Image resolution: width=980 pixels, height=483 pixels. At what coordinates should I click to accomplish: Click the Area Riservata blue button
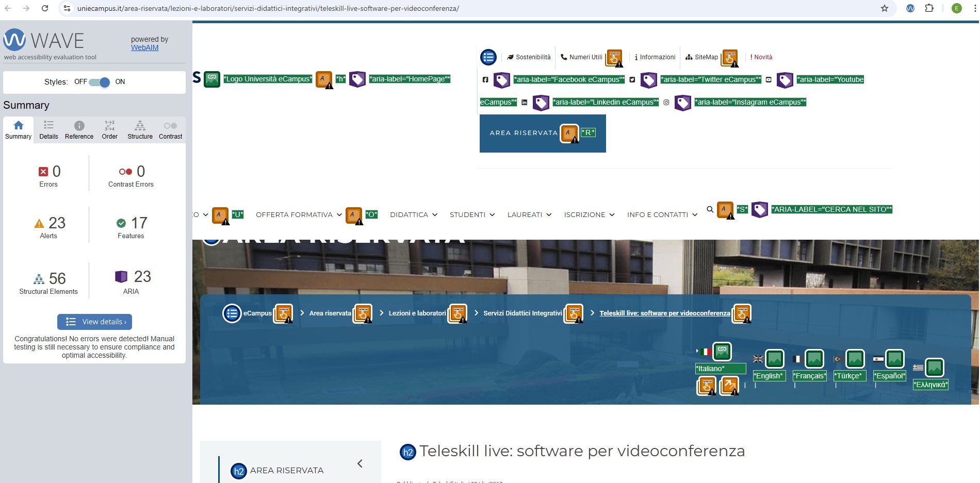click(x=523, y=133)
